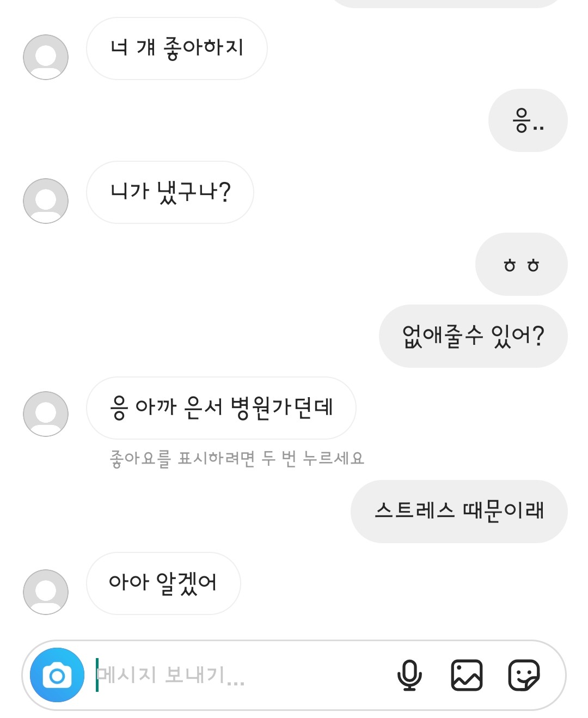Open the photo gallery image icon
This screenshot has height=718, width=588.
click(x=467, y=675)
